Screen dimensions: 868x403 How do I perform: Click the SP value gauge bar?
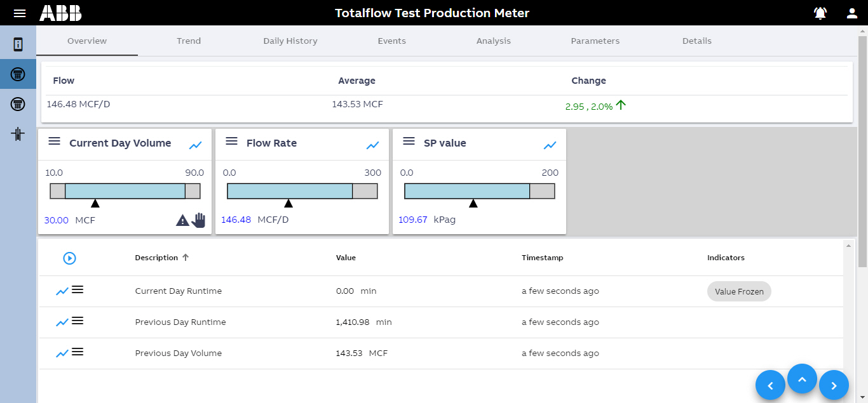(480, 191)
